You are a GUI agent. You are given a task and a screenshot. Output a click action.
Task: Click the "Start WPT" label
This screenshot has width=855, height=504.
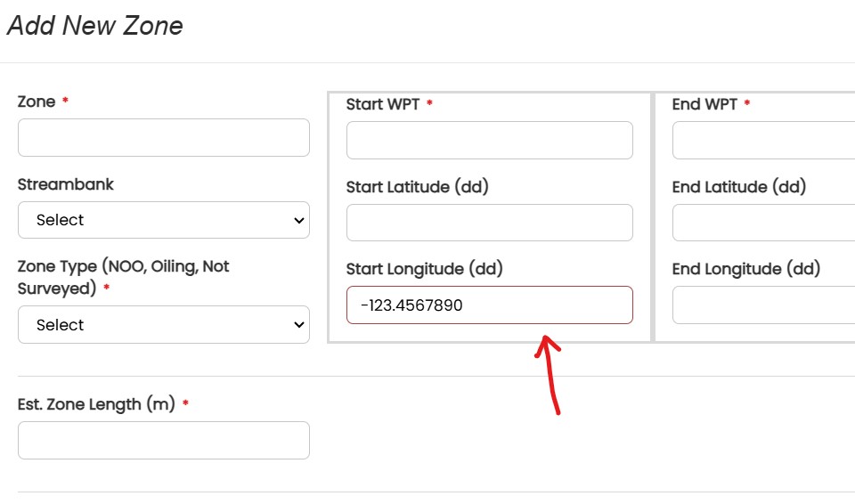(383, 104)
